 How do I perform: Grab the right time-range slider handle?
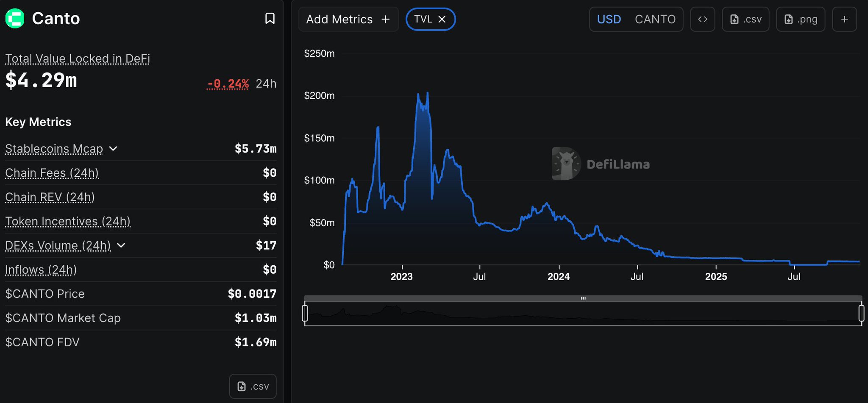pyautogui.click(x=861, y=313)
